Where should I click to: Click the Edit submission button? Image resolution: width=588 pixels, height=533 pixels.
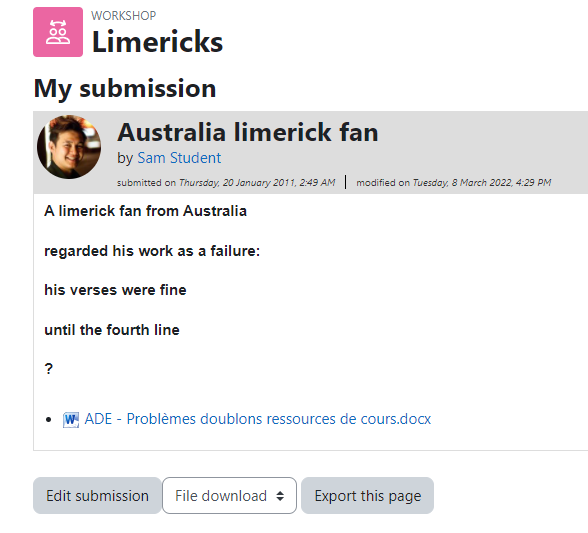(97, 495)
